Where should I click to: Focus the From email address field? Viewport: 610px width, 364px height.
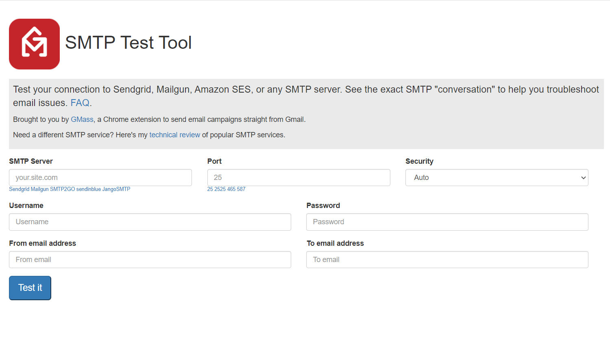150,260
